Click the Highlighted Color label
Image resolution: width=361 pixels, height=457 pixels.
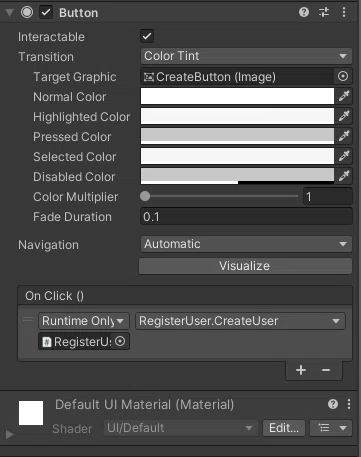(82, 117)
